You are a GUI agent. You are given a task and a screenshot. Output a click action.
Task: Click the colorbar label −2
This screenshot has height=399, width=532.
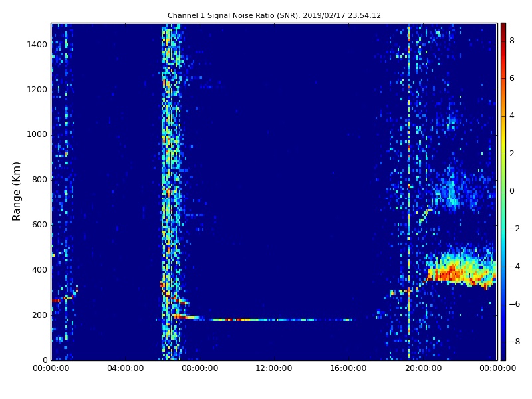(x=515, y=229)
